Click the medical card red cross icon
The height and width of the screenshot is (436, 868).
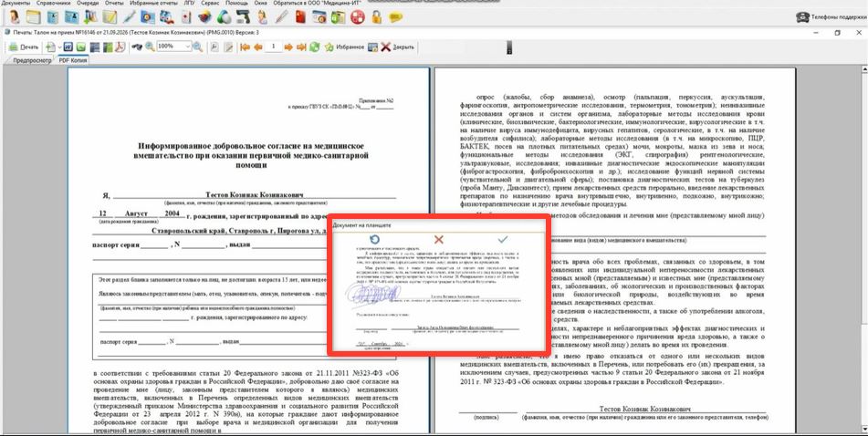tap(185, 16)
